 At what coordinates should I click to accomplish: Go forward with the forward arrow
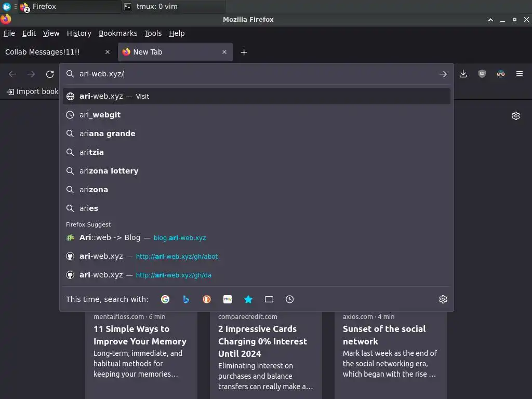pos(31,74)
